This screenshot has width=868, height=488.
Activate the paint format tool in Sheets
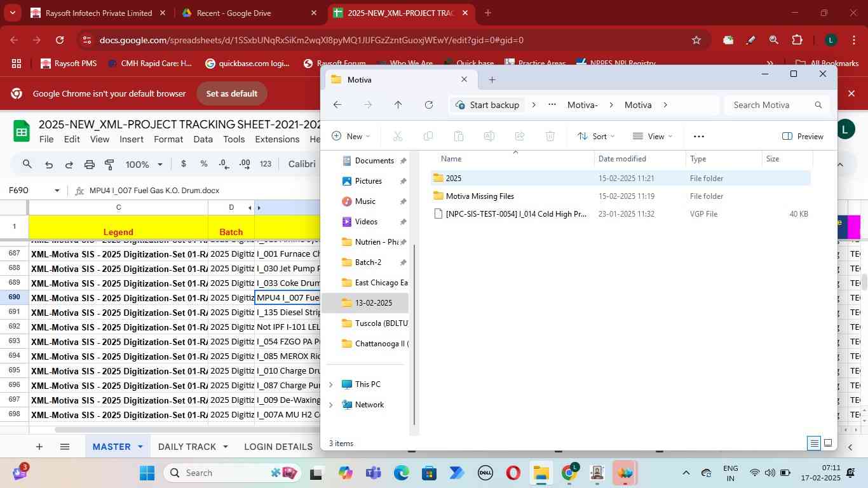(109, 164)
